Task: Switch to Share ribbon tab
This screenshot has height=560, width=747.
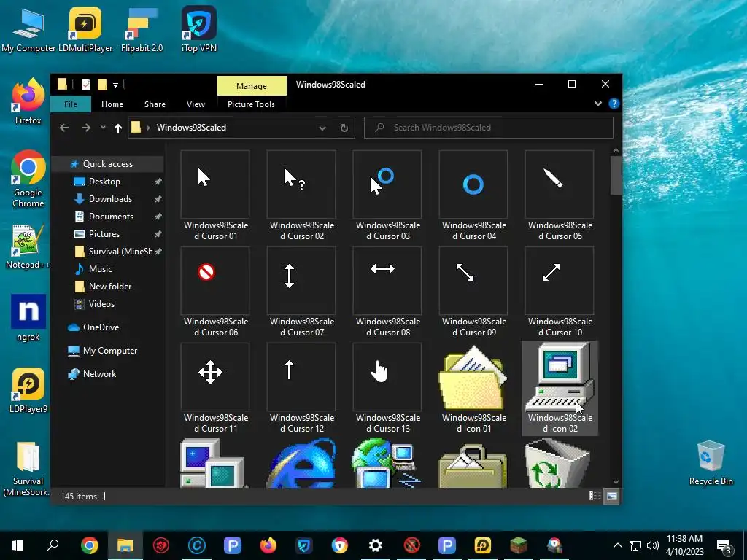Action: tap(155, 104)
